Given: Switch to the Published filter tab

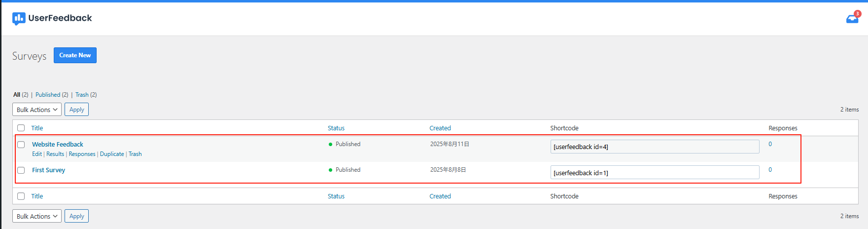Looking at the screenshot, I should (48, 95).
